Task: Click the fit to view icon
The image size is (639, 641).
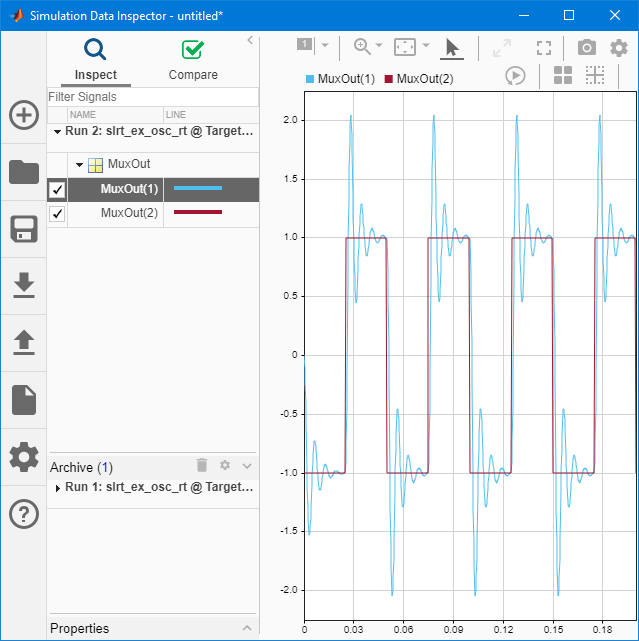Action: coord(405,47)
